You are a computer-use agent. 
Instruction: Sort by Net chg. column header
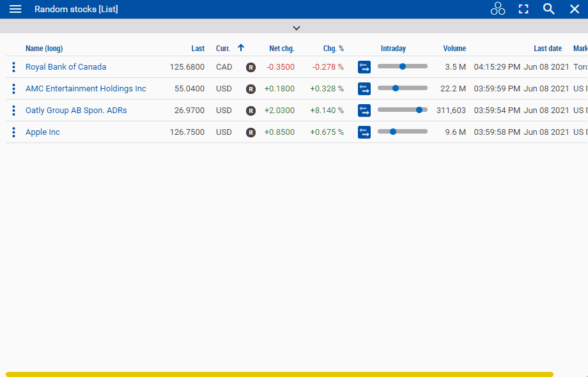click(282, 49)
